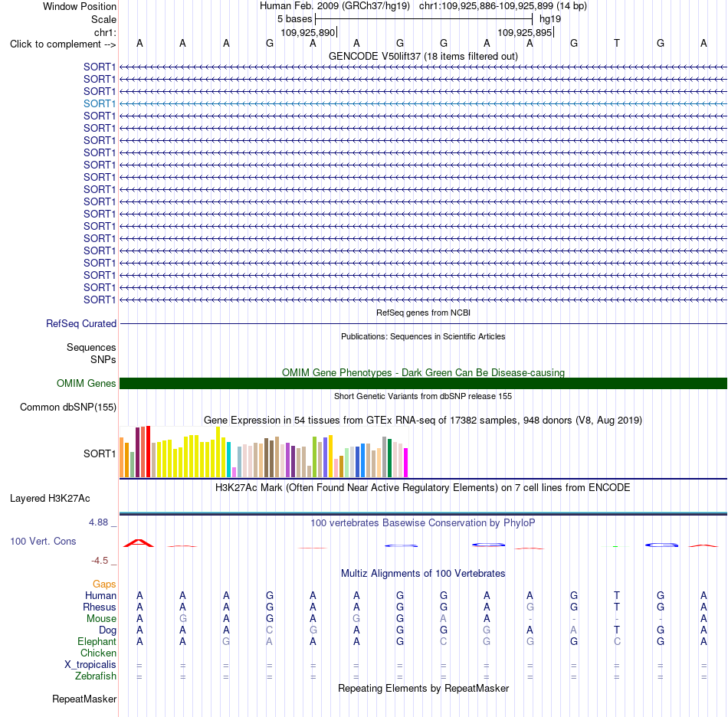Open the 'H3K27Ac Mark' ENCODE track title

(423, 488)
